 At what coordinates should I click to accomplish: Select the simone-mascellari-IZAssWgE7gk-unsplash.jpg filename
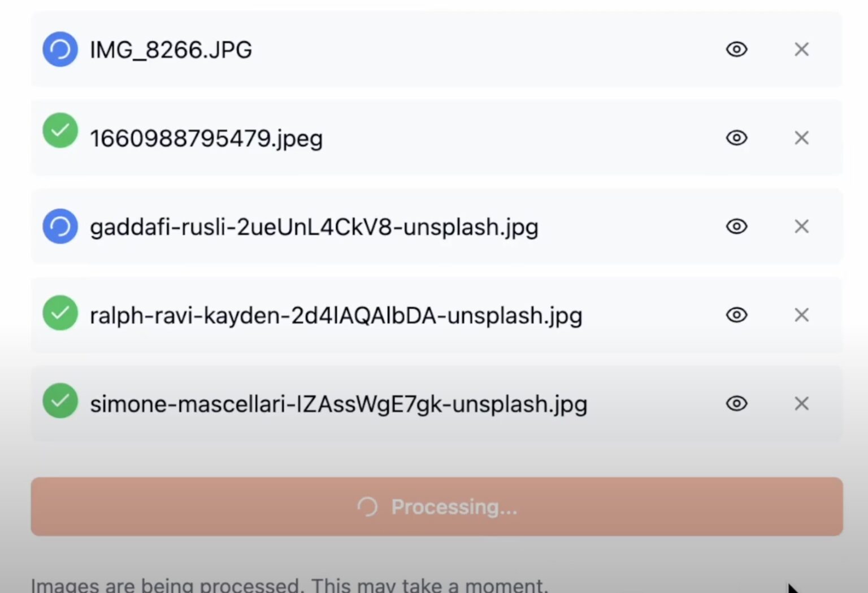[338, 404]
